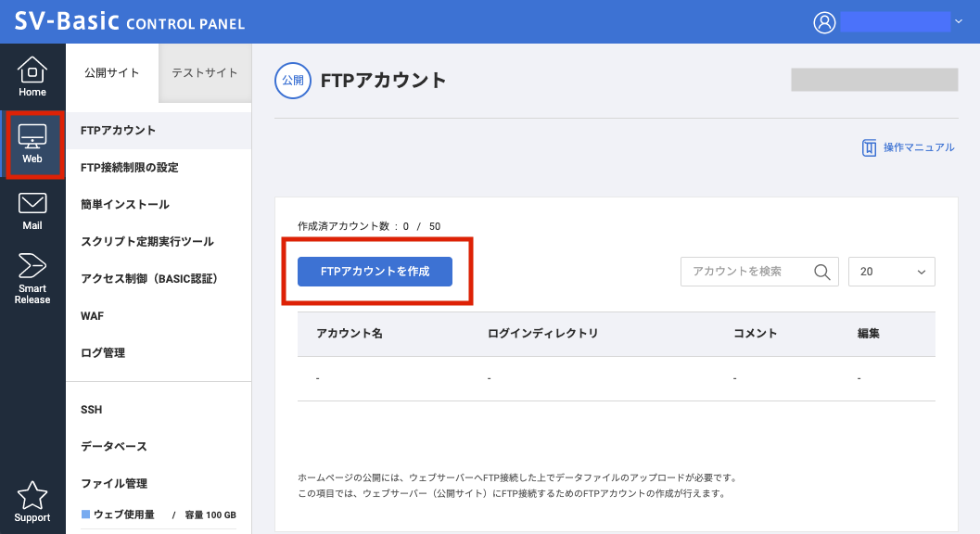The height and width of the screenshot is (534, 980).
Task: Open the results-per-page dropdown showing 20
Action: point(891,271)
